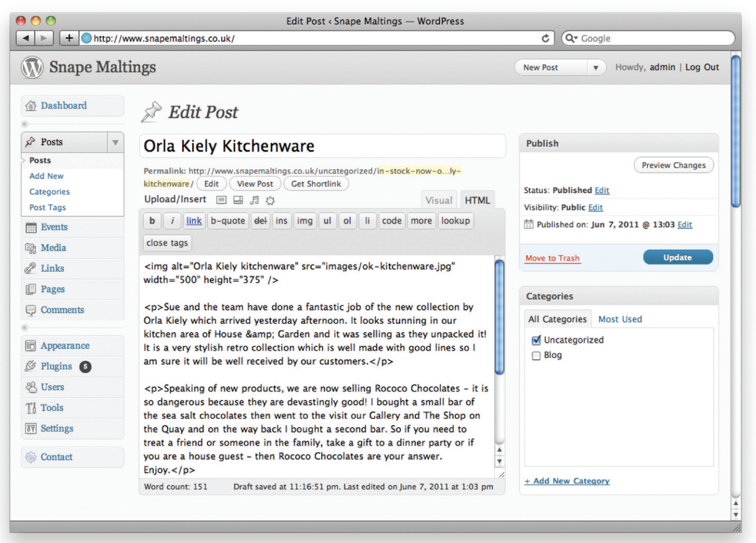
Task: Click the Get Shortlink button
Action: click(316, 184)
